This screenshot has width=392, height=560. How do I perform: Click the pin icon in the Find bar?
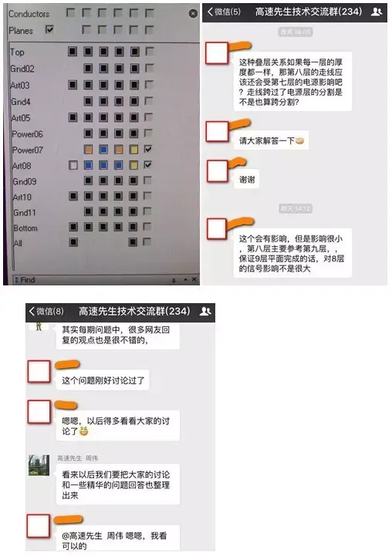pyautogui.click(x=174, y=280)
